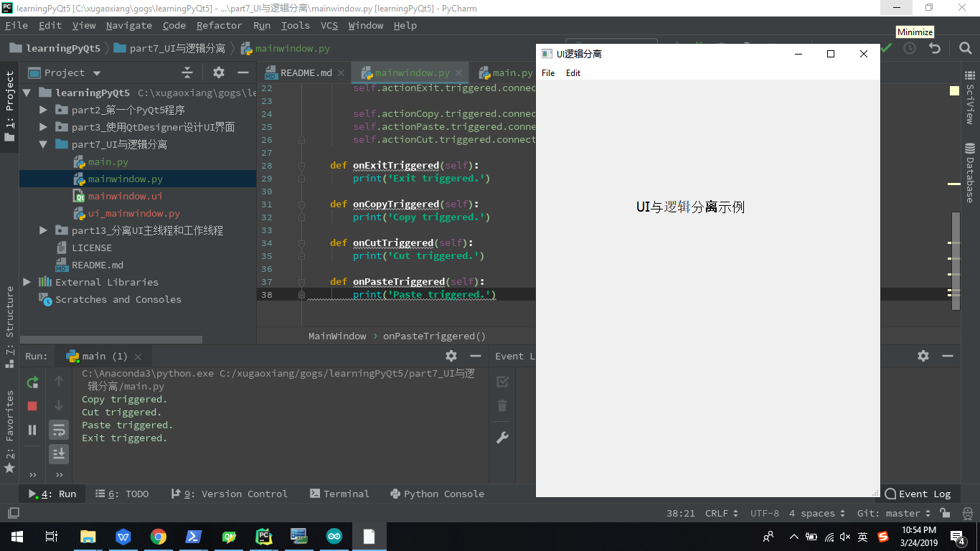
Task: Open PyCharm icon in Windows taskbar
Action: (x=264, y=536)
